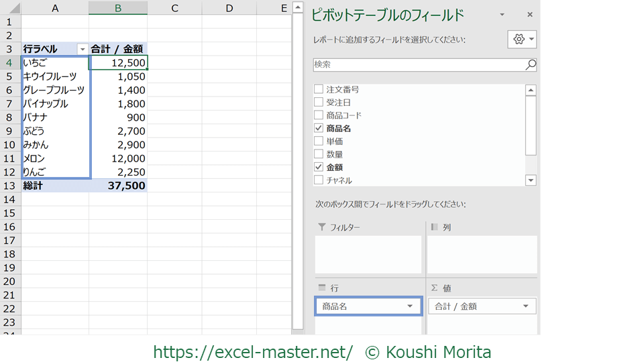
Task: Check the 注文番号 field checkbox
Action: click(319, 89)
